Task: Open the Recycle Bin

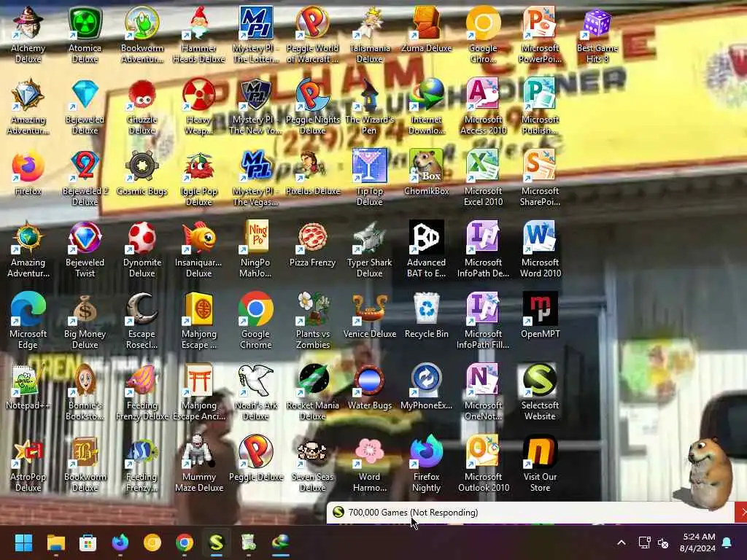Action: click(426, 316)
